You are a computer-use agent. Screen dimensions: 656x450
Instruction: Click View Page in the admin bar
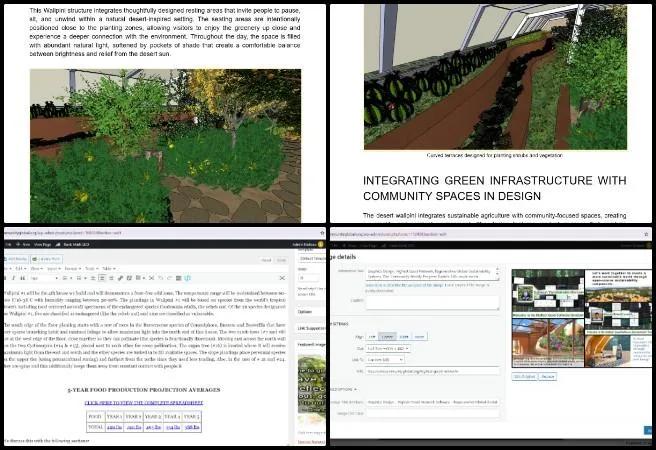click(42, 244)
